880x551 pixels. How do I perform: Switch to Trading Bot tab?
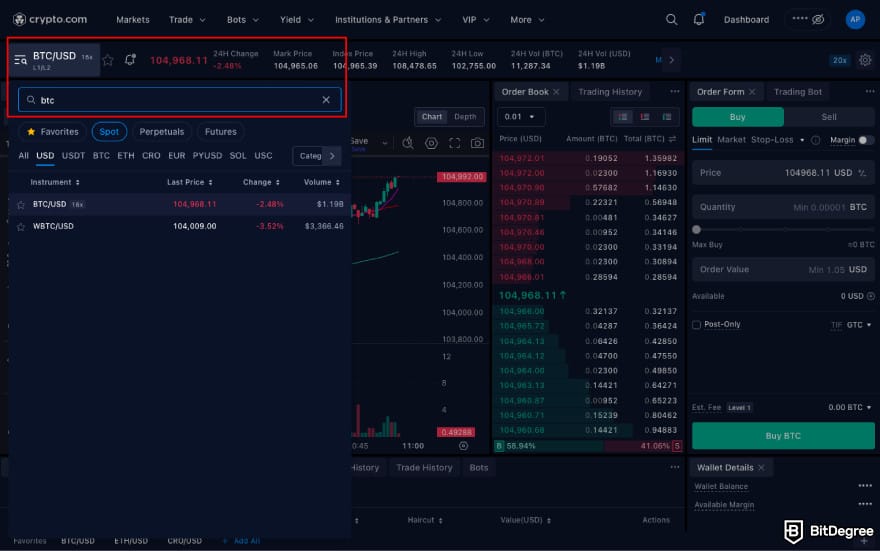(x=798, y=91)
